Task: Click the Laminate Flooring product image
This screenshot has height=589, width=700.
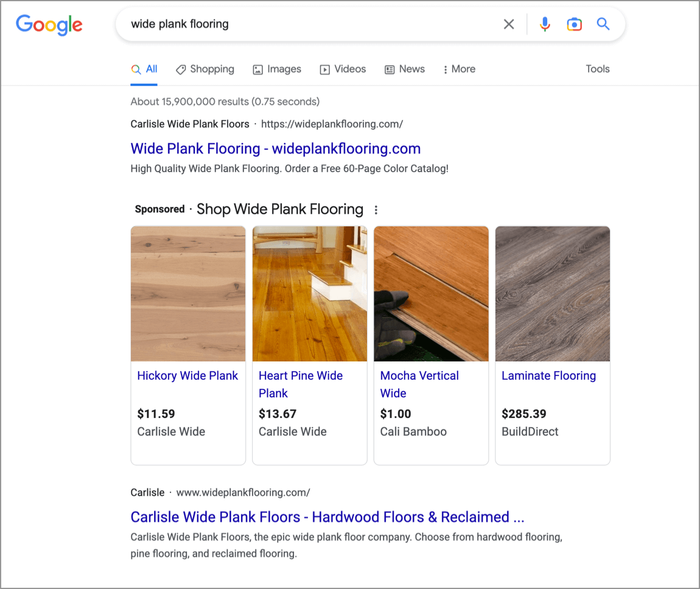Action: (x=553, y=294)
